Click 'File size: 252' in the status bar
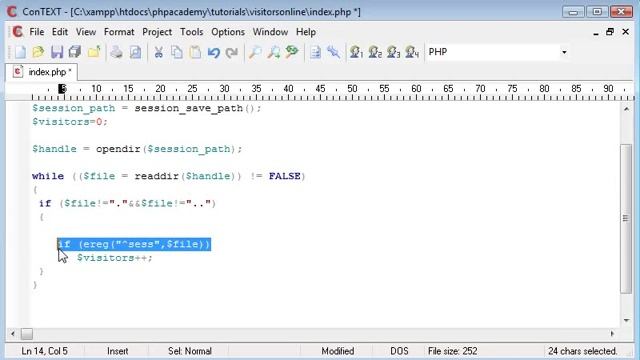This screenshot has width=640, height=360. point(452,351)
